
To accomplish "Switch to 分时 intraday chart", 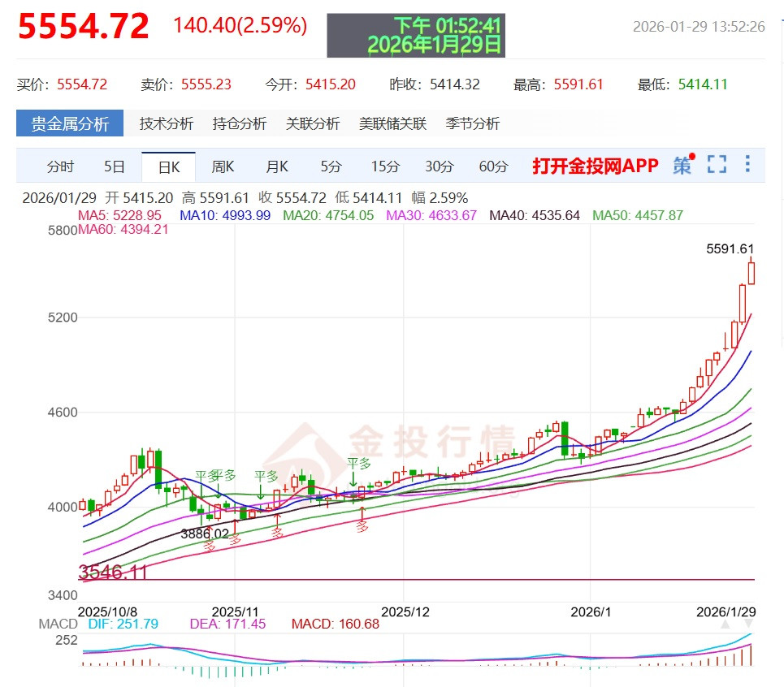I will pos(60,166).
